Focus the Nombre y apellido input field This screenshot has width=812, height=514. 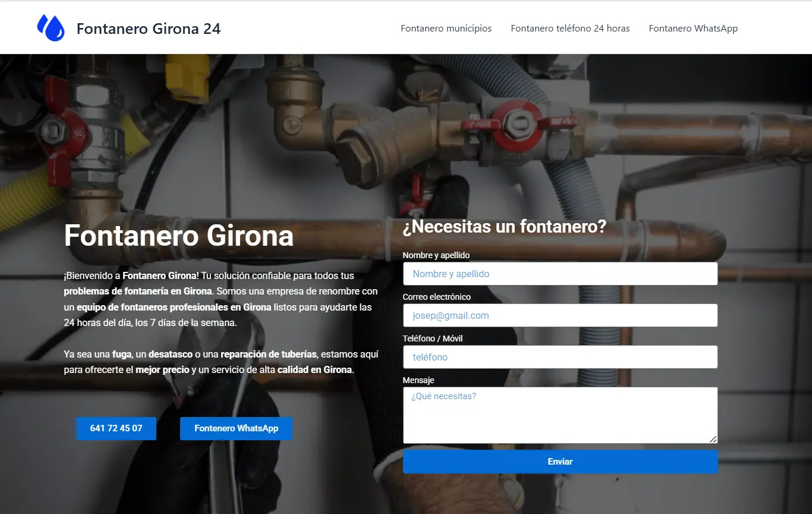pyautogui.click(x=560, y=274)
